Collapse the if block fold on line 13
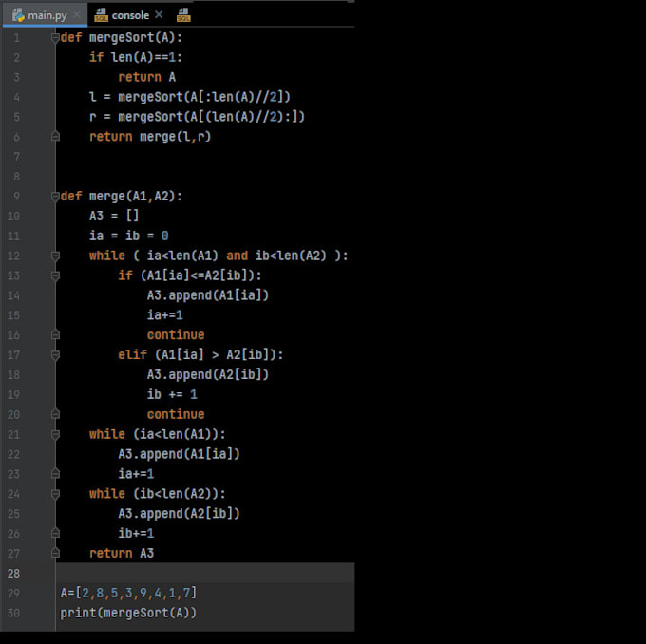The width and height of the screenshot is (646, 644). point(55,275)
